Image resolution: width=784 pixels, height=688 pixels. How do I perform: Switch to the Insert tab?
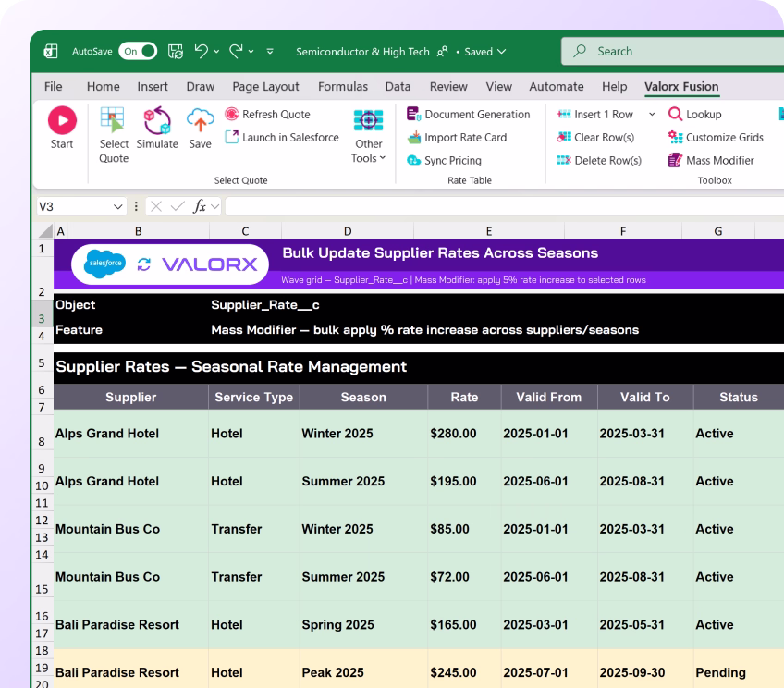(x=153, y=87)
